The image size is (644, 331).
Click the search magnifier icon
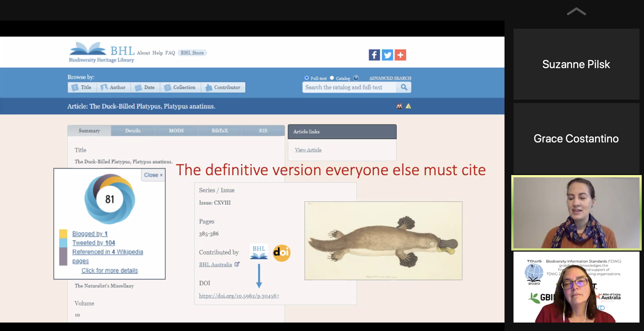click(x=404, y=87)
